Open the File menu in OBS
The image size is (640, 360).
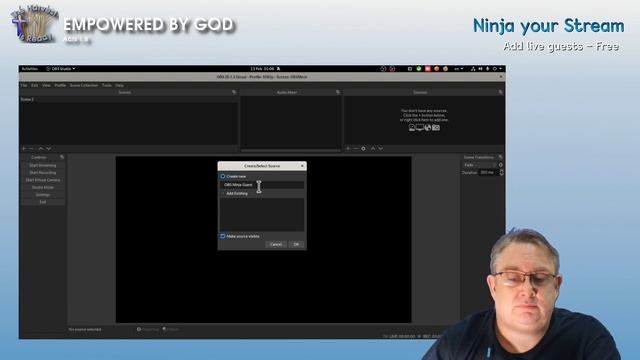click(x=24, y=86)
